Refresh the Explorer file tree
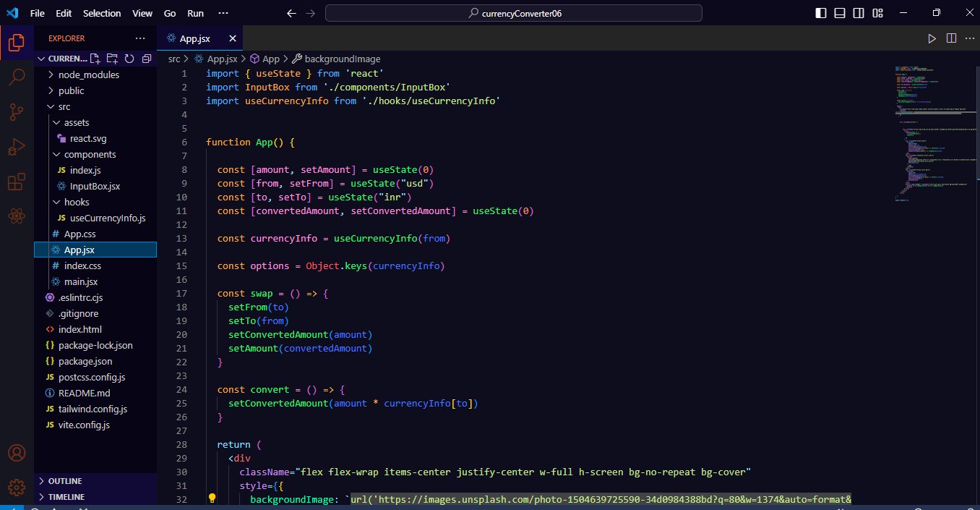 [129, 59]
